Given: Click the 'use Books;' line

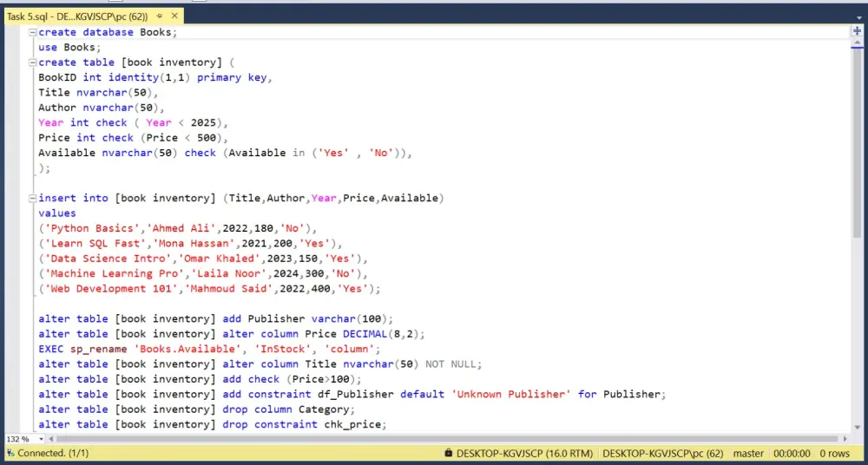Looking at the screenshot, I should (x=69, y=48).
